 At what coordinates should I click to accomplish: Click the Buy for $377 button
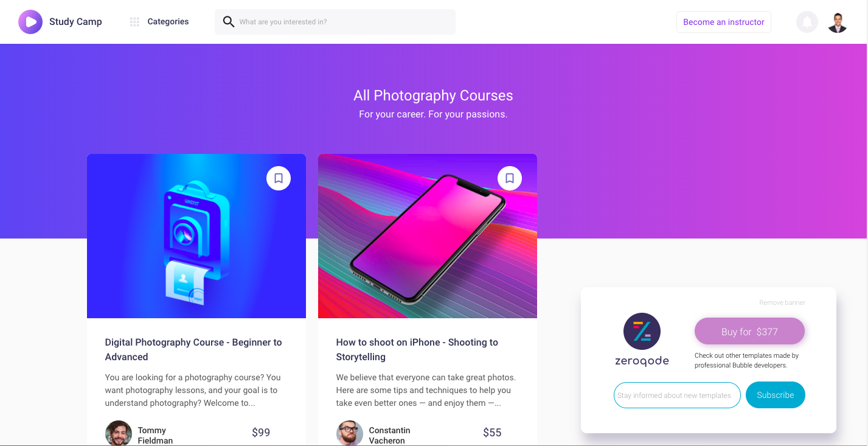tap(749, 332)
